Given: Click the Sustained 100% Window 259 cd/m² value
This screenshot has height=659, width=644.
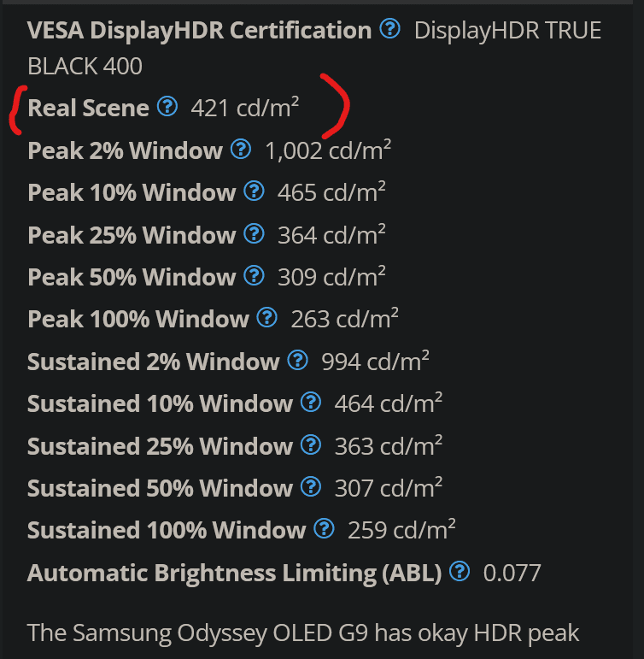Looking at the screenshot, I should click(x=401, y=530).
